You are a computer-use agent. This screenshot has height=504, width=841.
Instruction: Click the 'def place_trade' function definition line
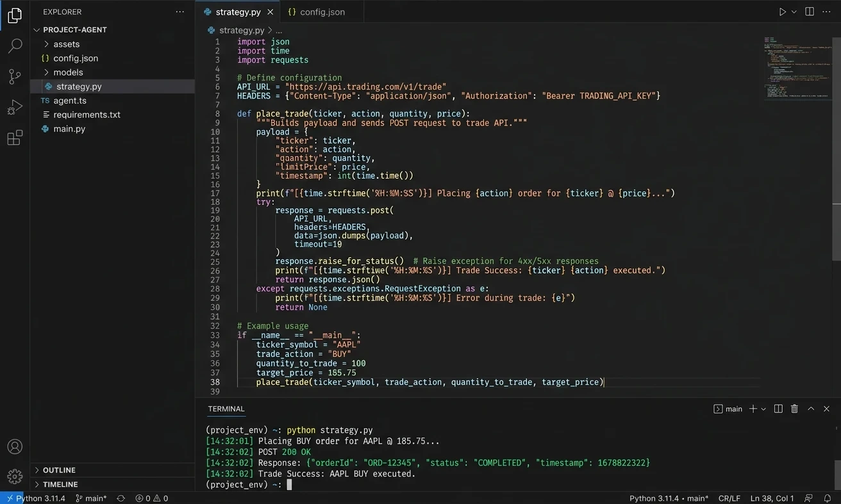coord(354,114)
